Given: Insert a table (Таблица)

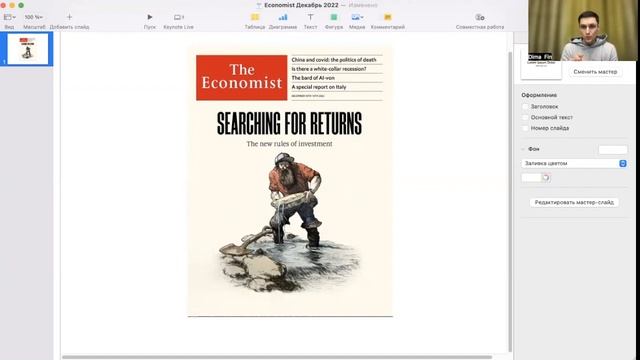Looking at the screenshot, I should point(255,17).
